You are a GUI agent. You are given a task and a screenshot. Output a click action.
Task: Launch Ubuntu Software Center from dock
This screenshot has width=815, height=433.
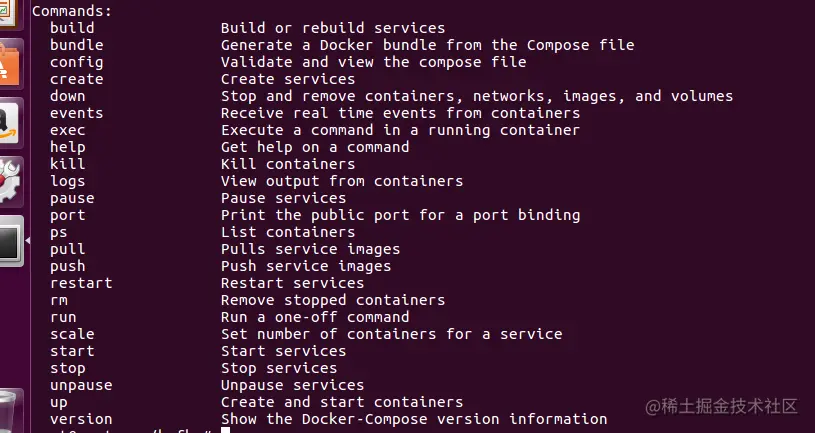10,63
